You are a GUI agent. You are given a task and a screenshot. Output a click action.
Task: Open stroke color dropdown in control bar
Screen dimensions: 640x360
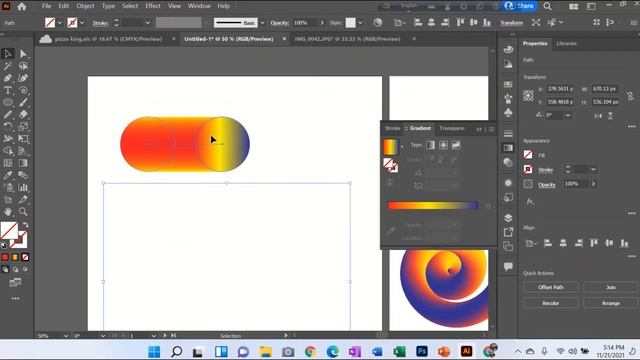click(82, 23)
